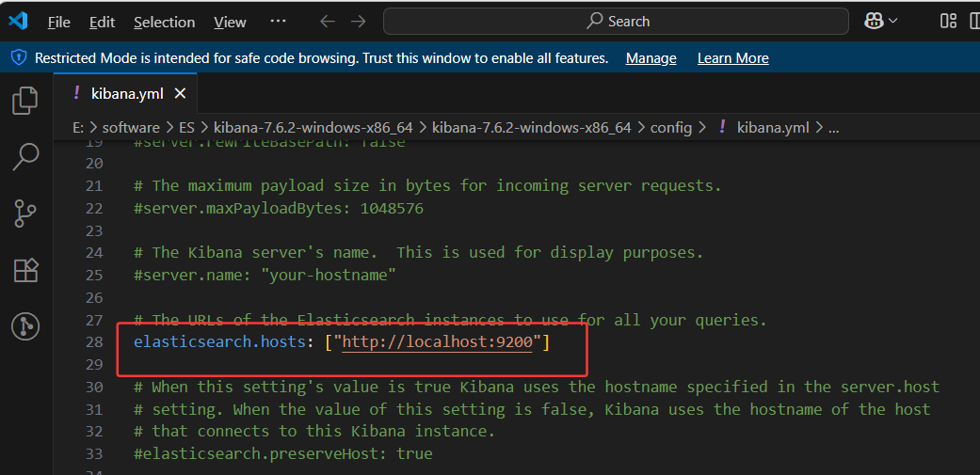Click line number 22 in the gutter
Viewport: 980px width, 475px height.
(x=93, y=209)
